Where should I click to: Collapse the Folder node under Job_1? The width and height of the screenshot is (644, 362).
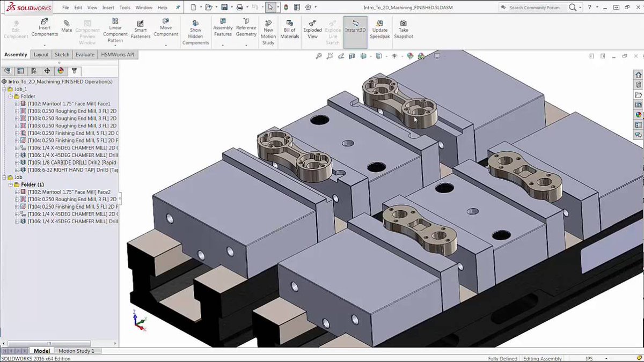click(x=10, y=97)
